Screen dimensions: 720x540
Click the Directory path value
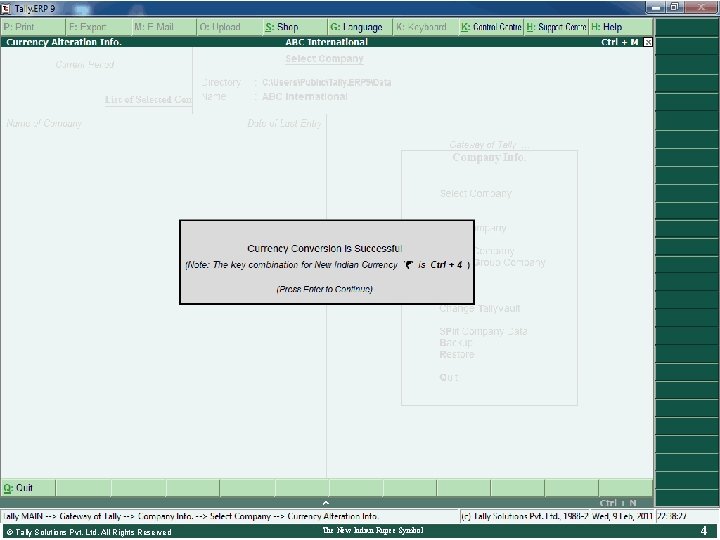click(x=326, y=83)
